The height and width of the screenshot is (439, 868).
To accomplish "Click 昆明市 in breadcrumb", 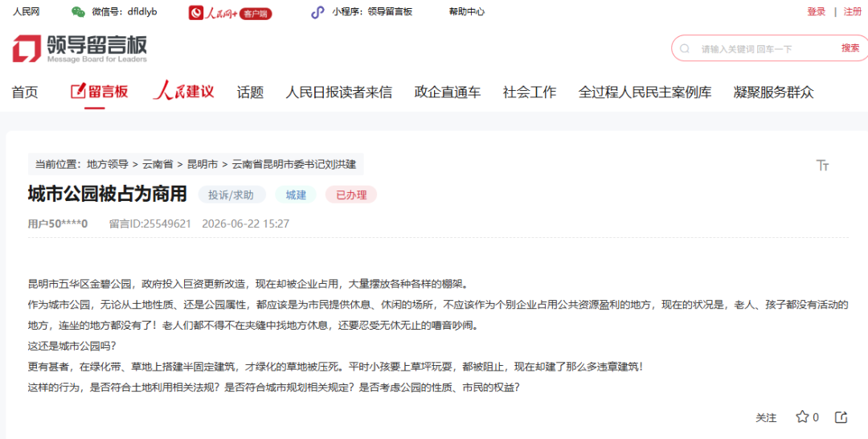I will 203,164.
